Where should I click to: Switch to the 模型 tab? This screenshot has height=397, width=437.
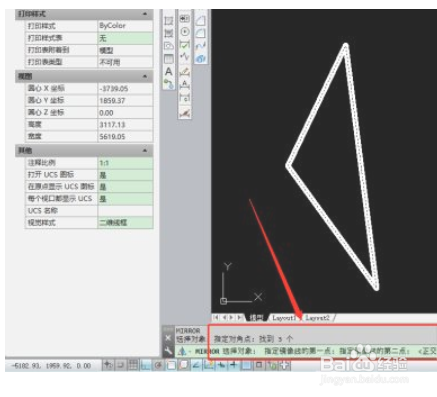(257, 318)
